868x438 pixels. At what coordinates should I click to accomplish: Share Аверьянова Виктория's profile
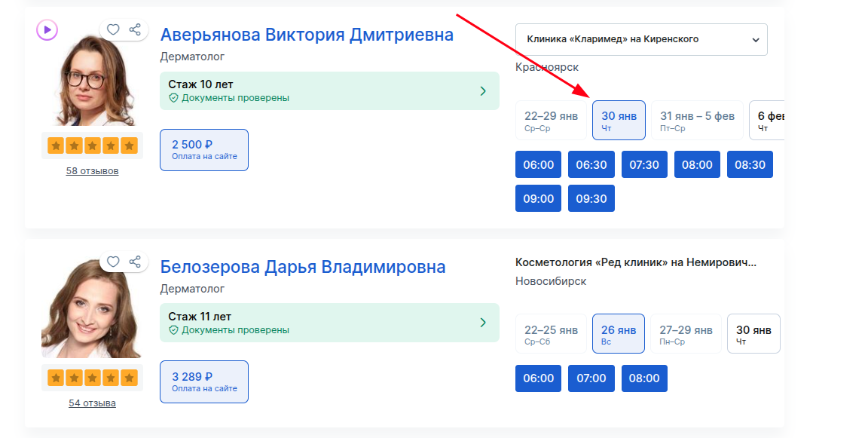pyautogui.click(x=135, y=29)
